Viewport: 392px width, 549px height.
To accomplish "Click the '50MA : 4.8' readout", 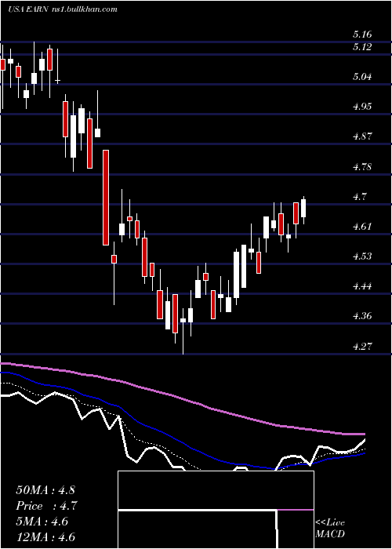I will click(x=45, y=490).
